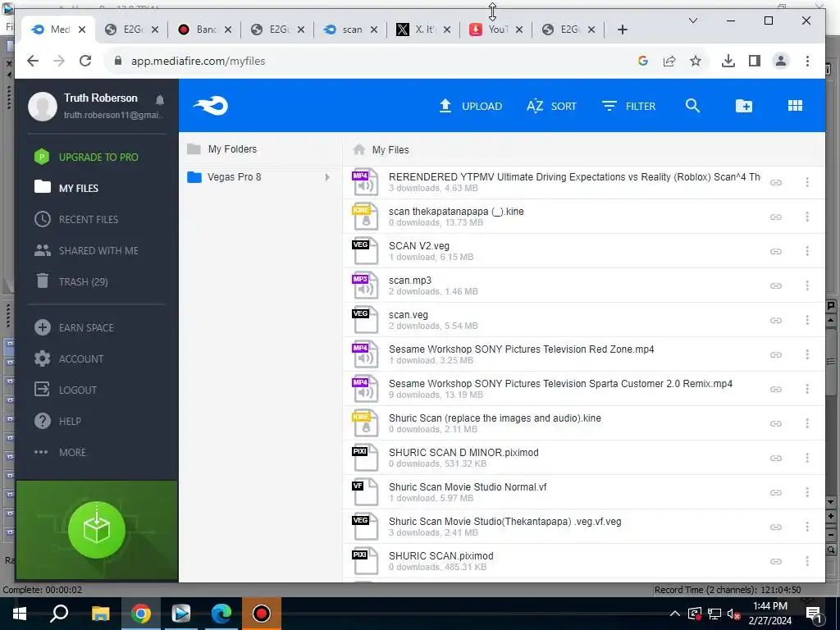This screenshot has height=630, width=840.
Task: Copy share link for SHURIC SCAN.piximod
Action: pyautogui.click(x=775, y=561)
